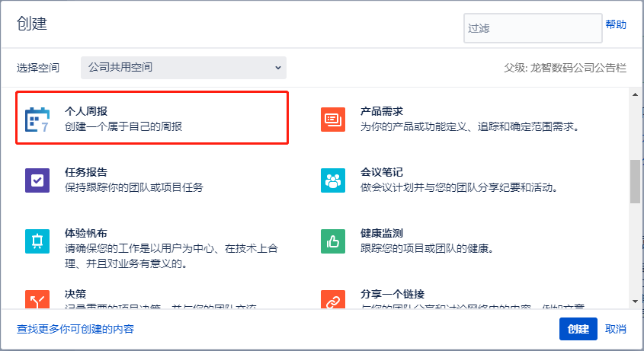Click the 健康监测 thumbs-up icon

[x=333, y=241]
